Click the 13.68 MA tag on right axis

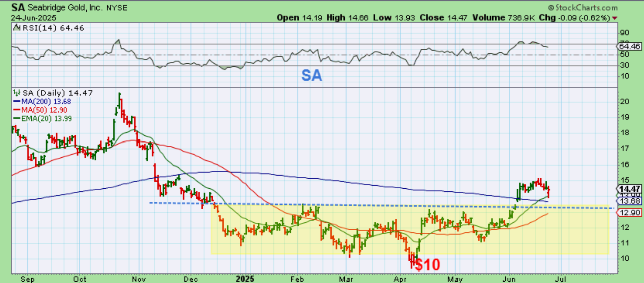point(629,201)
